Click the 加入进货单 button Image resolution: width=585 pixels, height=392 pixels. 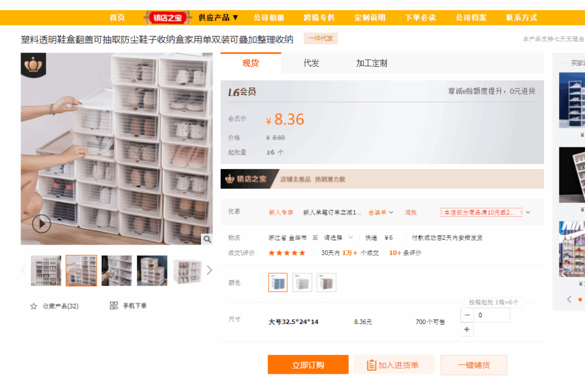point(394,365)
